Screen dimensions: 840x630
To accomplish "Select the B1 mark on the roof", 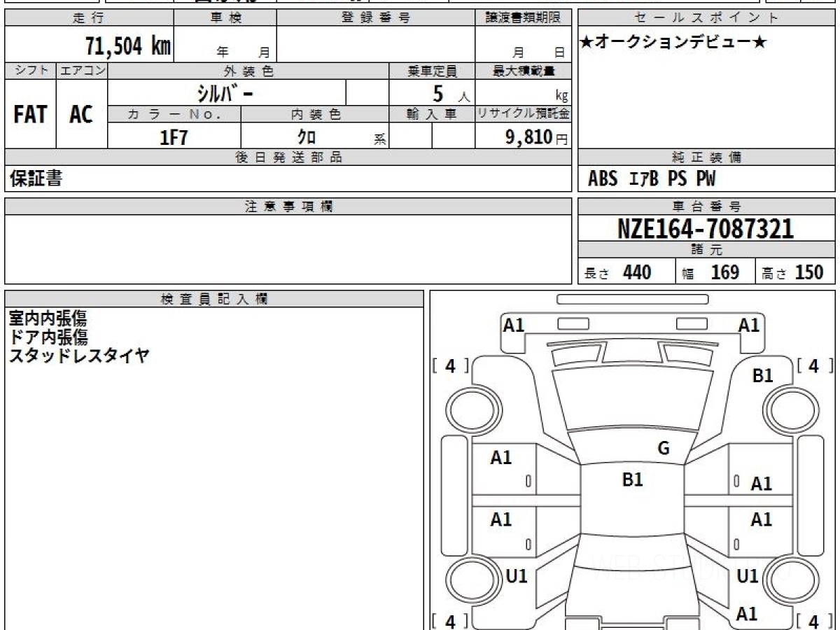I will pos(633,479).
